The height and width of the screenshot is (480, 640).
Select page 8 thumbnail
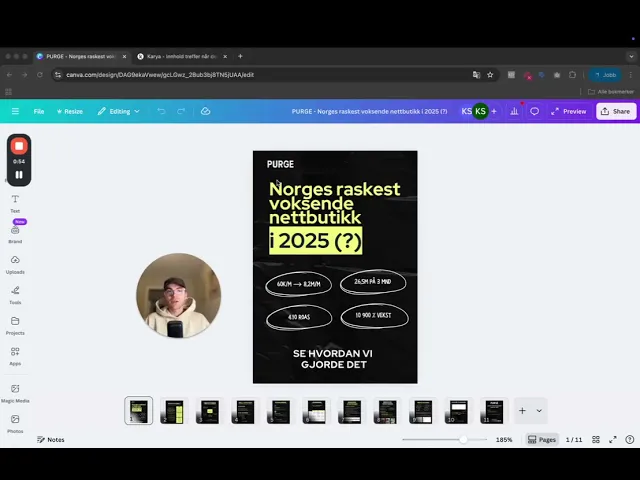tap(387, 411)
